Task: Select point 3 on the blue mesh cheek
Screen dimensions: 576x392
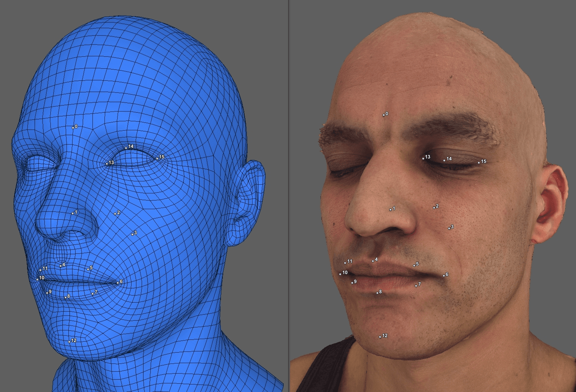Action: click(x=132, y=234)
